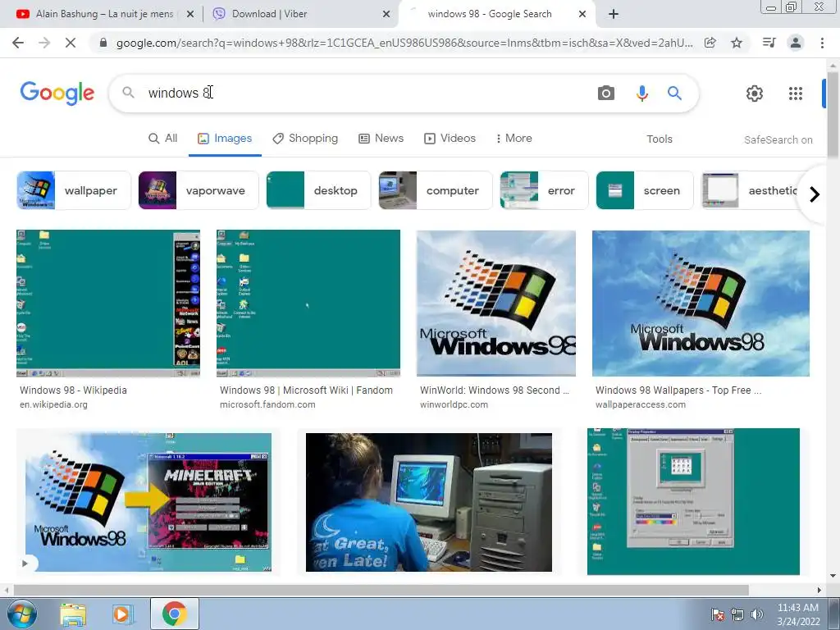Click the en.wikipedia.org source link
The width and height of the screenshot is (840, 630).
(53, 404)
